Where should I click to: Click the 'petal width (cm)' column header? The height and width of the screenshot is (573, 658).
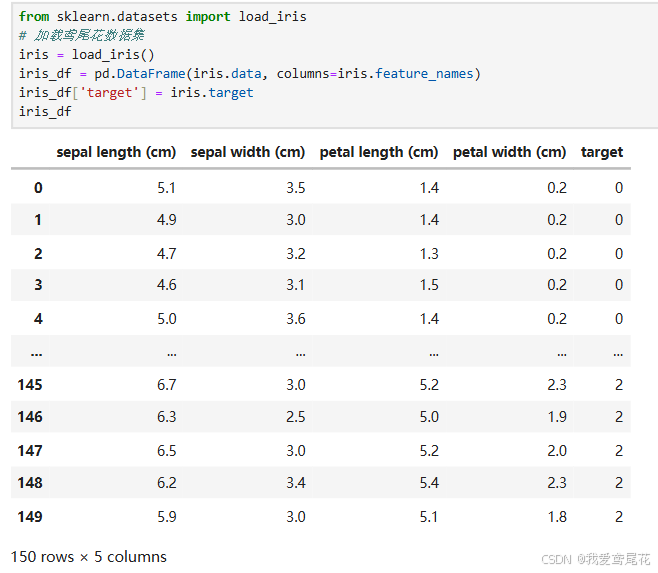point(509,152)
